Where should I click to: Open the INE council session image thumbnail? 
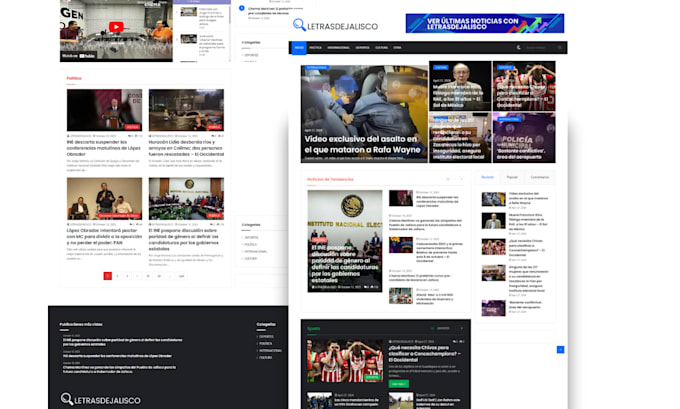point(186,199)
